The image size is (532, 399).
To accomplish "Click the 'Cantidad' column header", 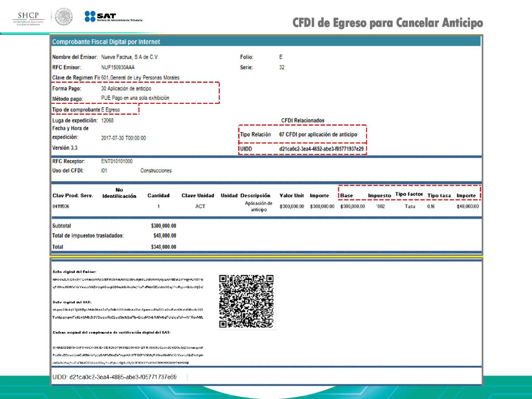I will (x=158, y=196).
